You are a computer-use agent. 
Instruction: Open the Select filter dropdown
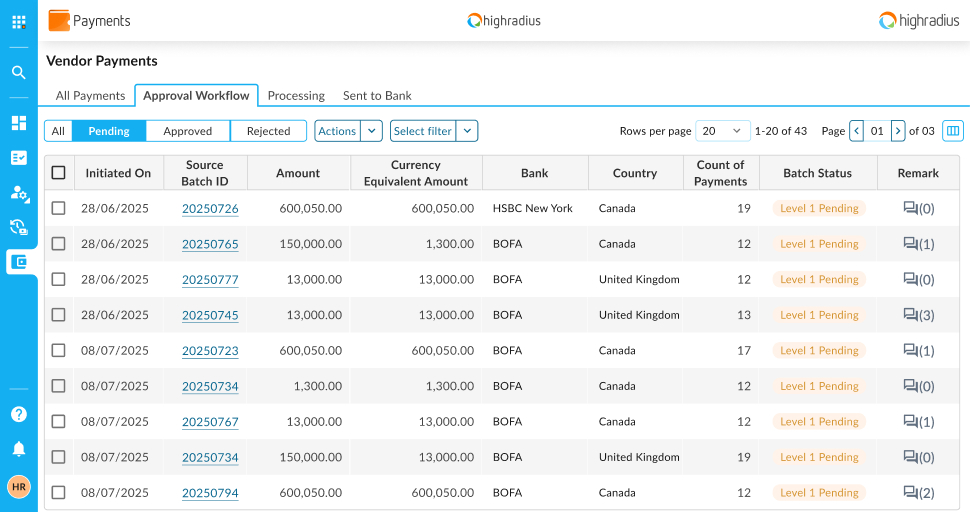pos(467,131)
